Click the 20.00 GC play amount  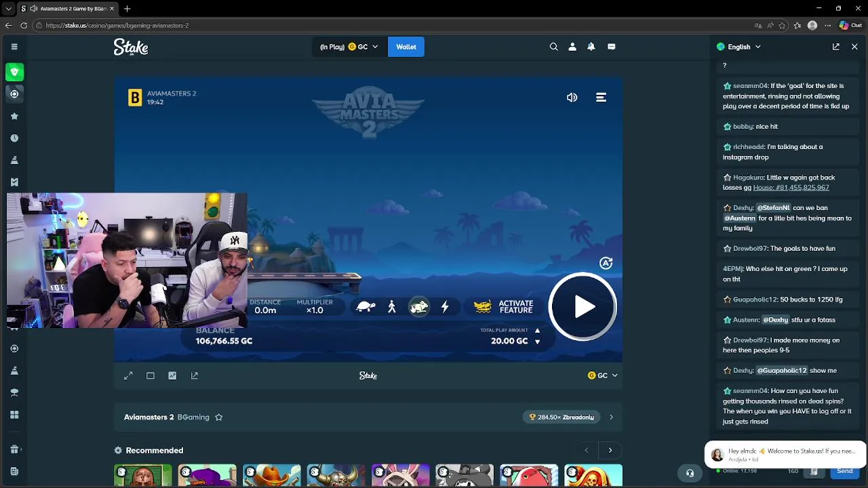509,341
